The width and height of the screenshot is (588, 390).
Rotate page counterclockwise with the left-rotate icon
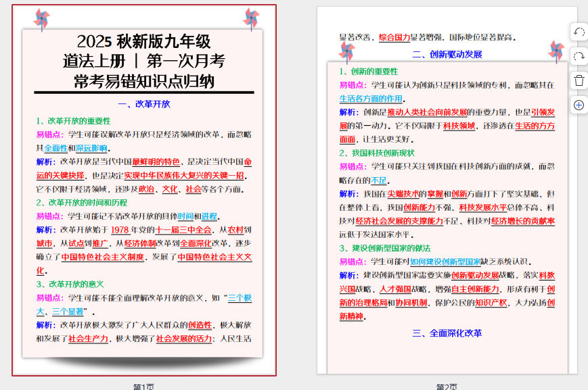coord(579,32)
